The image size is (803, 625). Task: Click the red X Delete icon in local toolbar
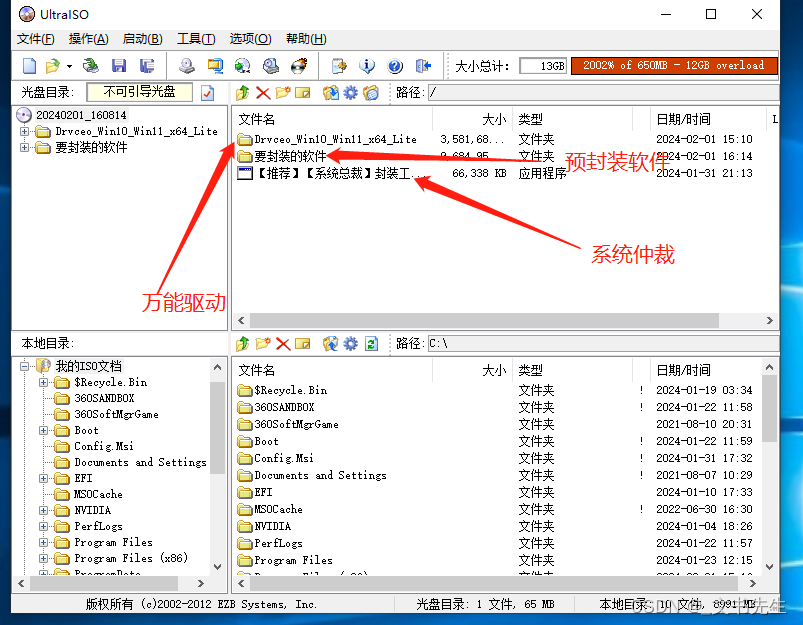(x=283, y=343)
